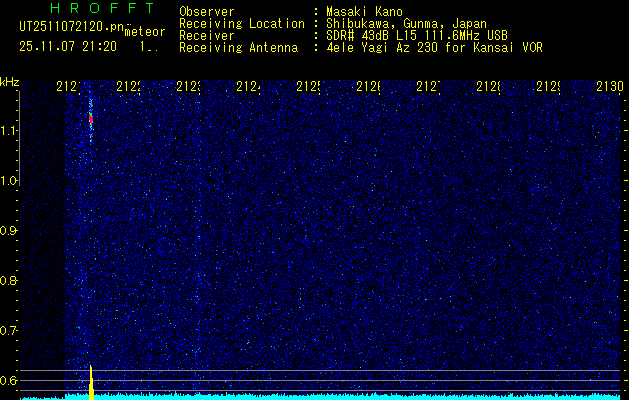Click the cyan noise level strip

click(321, 397)
